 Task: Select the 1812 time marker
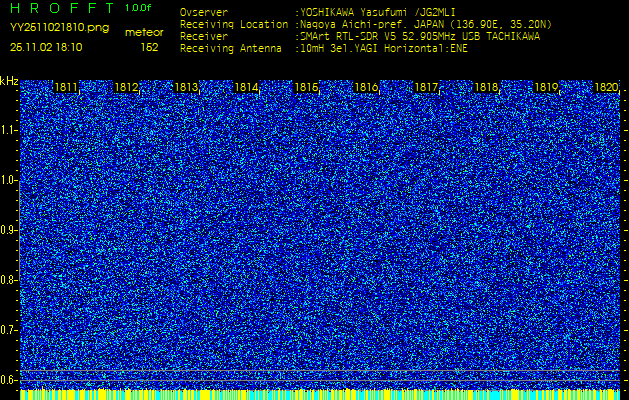(126, 87)
